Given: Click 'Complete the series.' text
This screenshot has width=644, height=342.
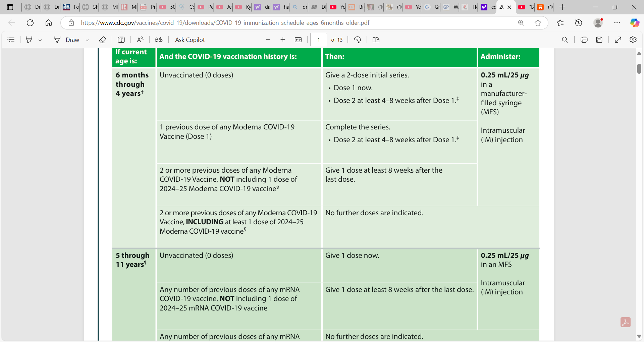Looking at the screenshot, I should pyautogui.click(x=358, y=127).
